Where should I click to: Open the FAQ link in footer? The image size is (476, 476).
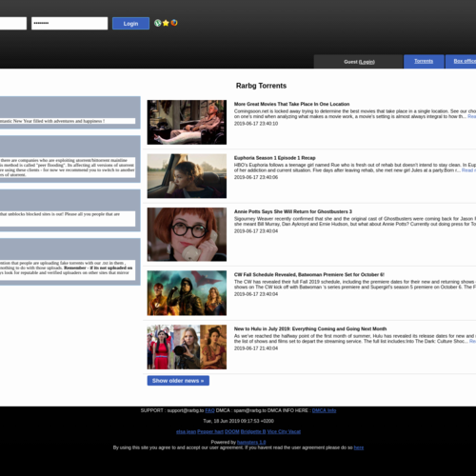tap(209, 410)
